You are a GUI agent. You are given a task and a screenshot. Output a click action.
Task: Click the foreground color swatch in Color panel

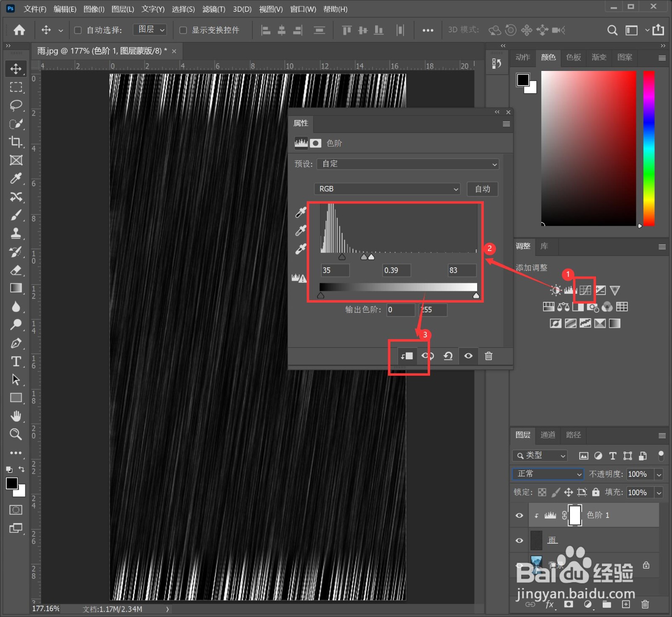tap(523, 80)
